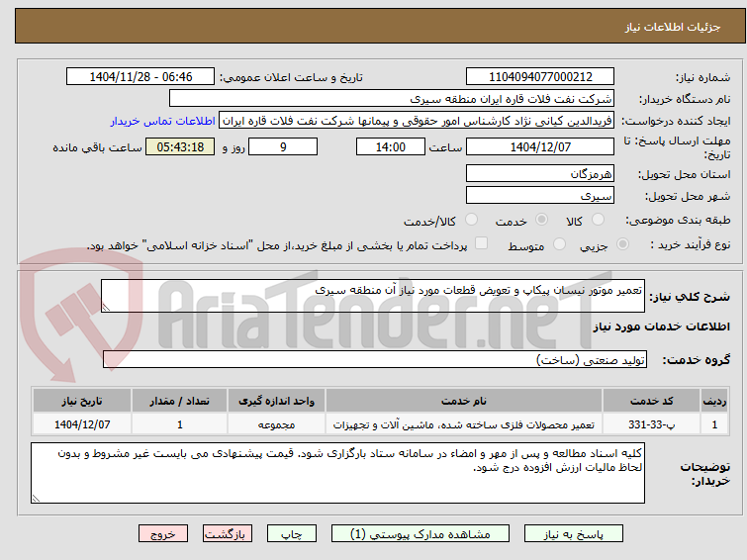This screenshot has height=560, width=747.
Task: Click service code پ-33-331 cell
Action: pos(651,424)
